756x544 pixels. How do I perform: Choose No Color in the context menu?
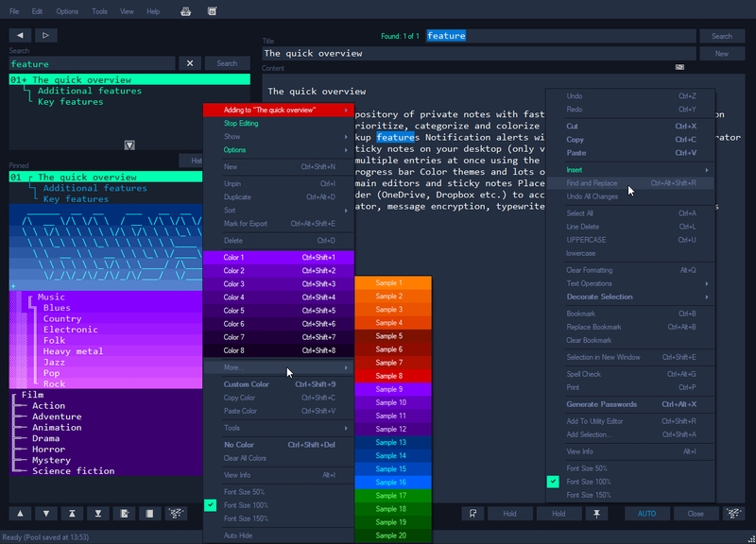279,445
